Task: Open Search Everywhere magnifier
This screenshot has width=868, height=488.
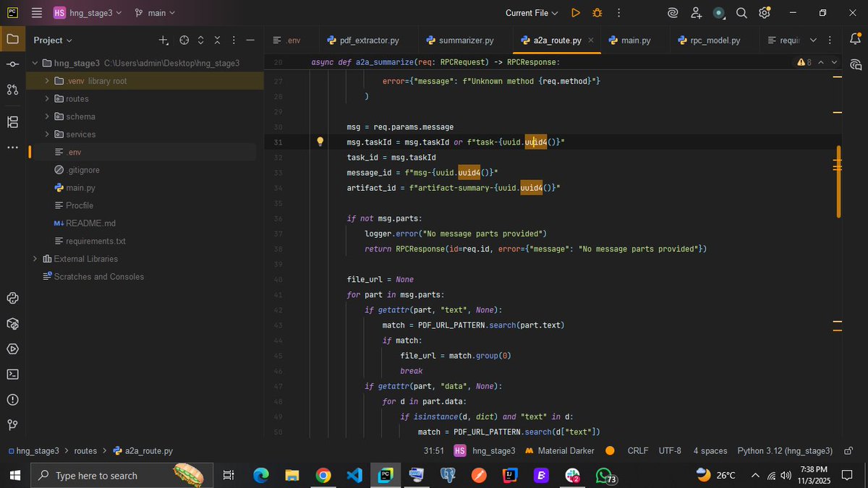Action: (741, 13)
